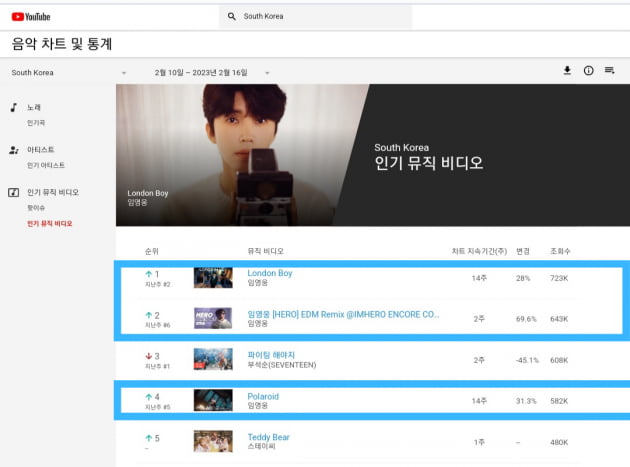Image resolution: width=630 pixels, height=467 pixels.
Task: Select the artists person icon
Action: 14,150
